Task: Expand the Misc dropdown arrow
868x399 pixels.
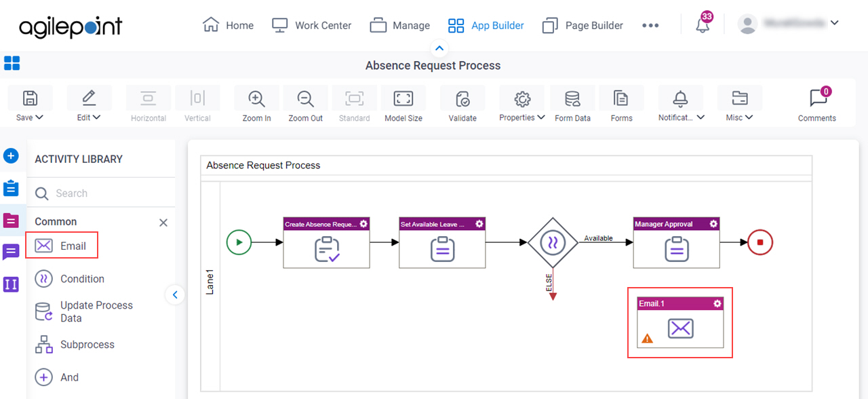Action: (x=749, y=117)
